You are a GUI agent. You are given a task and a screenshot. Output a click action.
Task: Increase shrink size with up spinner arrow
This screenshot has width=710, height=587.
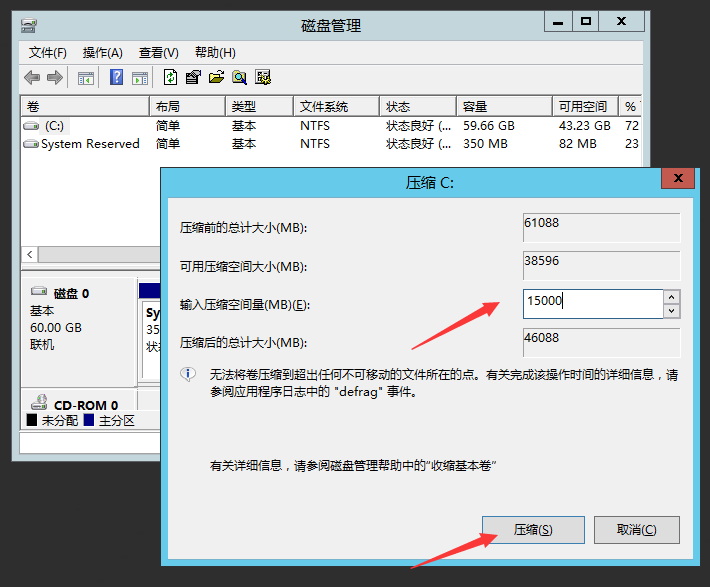[x=672, y=297]
